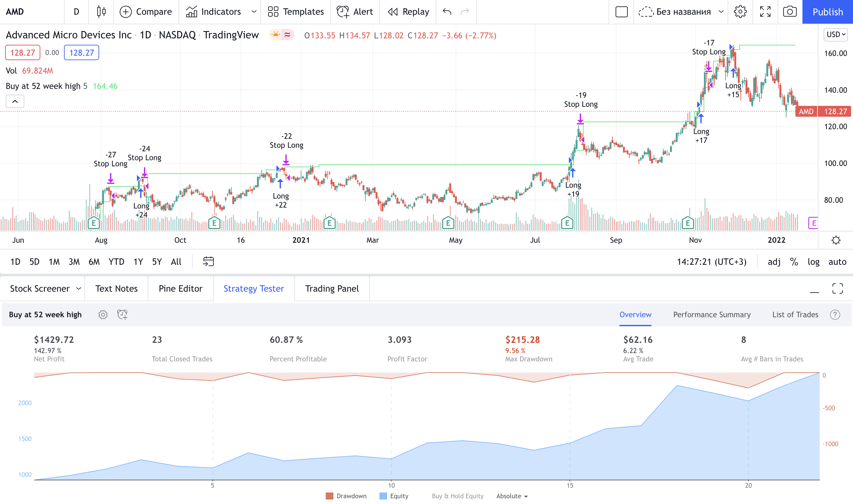
Task: Add alert on strategy icon
Action: 122,315
